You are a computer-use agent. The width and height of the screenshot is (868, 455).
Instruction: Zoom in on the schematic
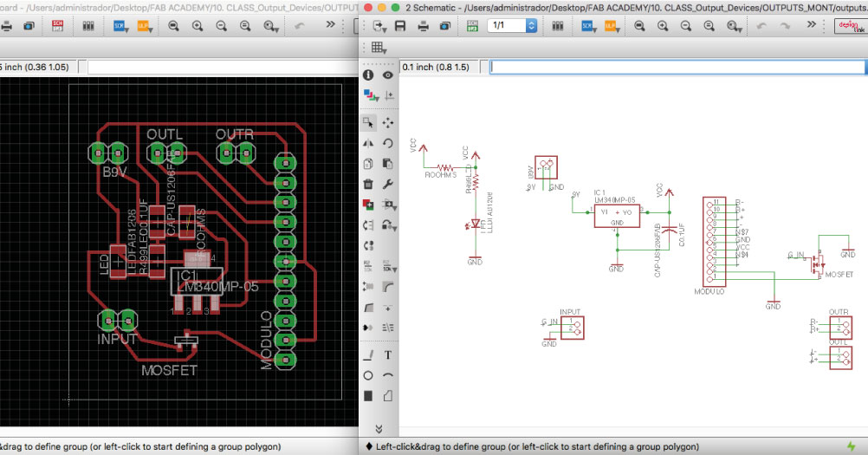(663, 26)
